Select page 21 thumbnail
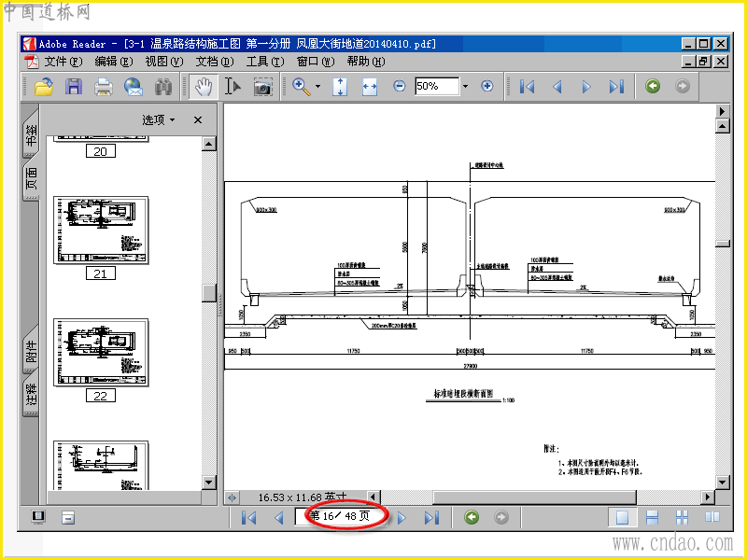Image resolution: width=747 pixels, height=560 pixels. [101, 231]
